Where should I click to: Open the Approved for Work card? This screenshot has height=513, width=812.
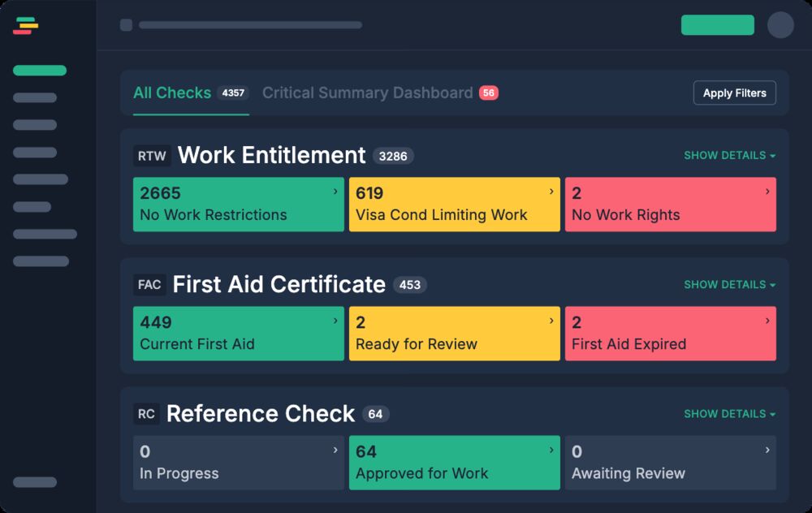point(454,463)
